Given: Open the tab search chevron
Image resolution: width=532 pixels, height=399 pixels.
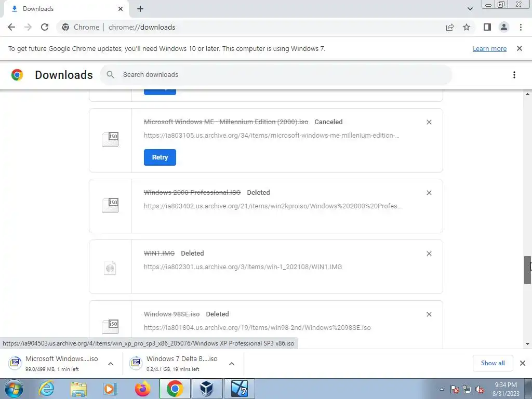Looking at the screenshot, I should pos(470,9).
